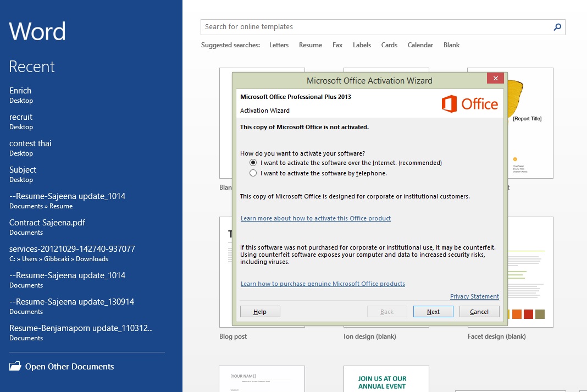The image size is (587, 392).
Task: Search suggested Labels templates
Action: 362,45
